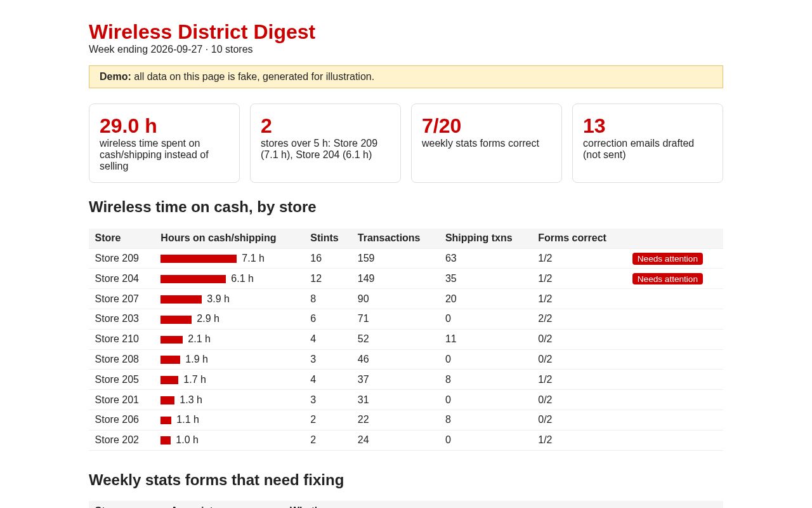Click the 'Forms correct' column header
The width and height of the screenshot is (812, 508).
tap(572, 238)
